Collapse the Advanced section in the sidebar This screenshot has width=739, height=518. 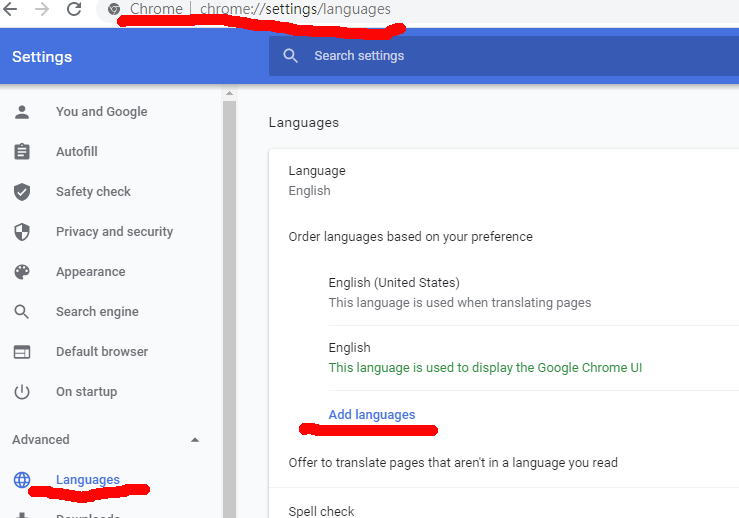coord(194,440)
